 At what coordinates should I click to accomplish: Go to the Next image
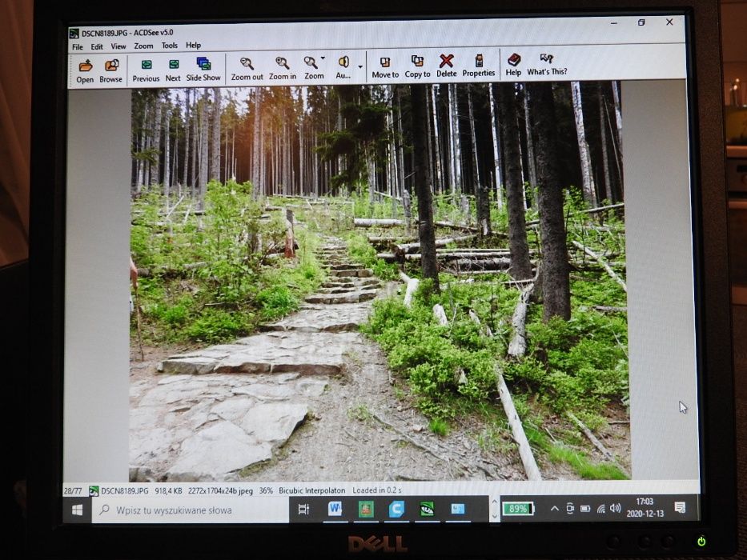coord(173,70)
